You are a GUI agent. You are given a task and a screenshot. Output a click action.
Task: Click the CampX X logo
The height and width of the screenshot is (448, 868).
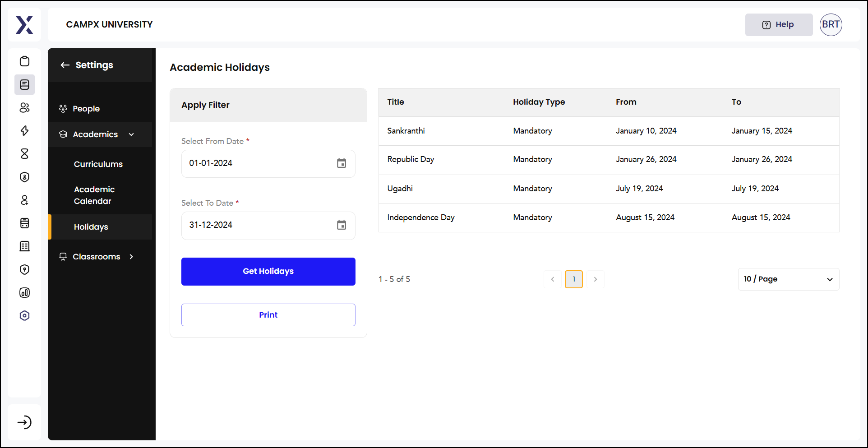(x=24, y=25)
